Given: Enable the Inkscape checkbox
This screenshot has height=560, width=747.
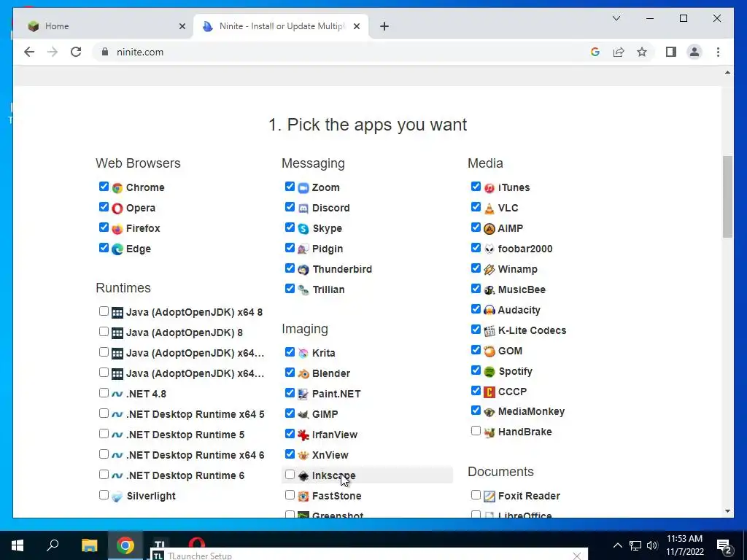Looking at the screenshot, I should tap(290, 474).
